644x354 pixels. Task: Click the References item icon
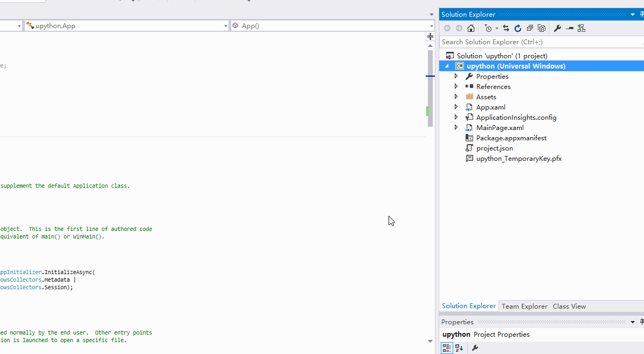click(x=469, y=86)
